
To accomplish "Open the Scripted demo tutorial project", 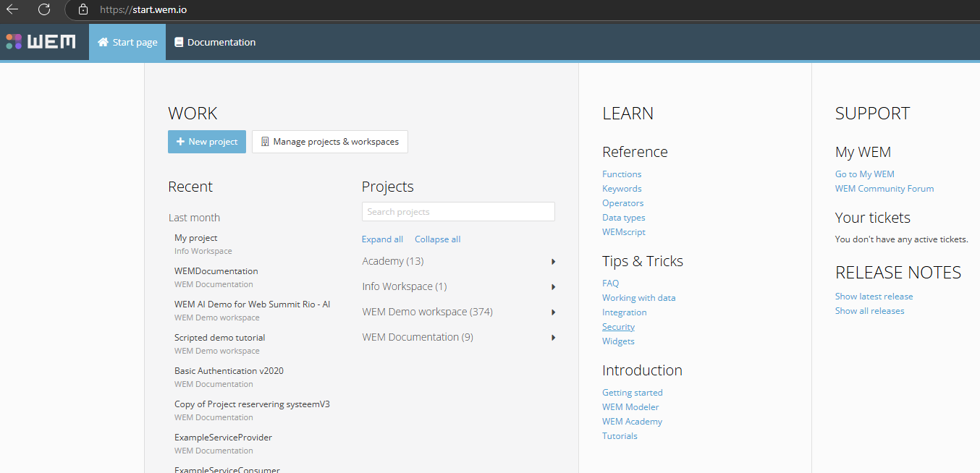I will 219,338.
